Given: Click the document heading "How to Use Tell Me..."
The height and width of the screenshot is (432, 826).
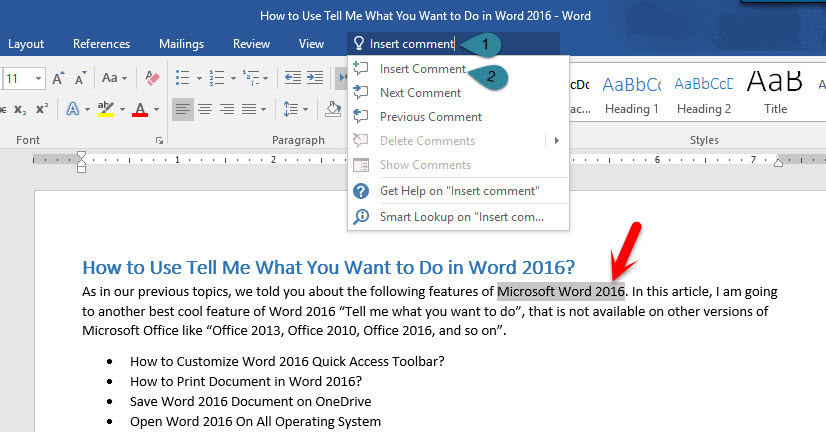Looking at the screenshot, I should pos(328,268).
